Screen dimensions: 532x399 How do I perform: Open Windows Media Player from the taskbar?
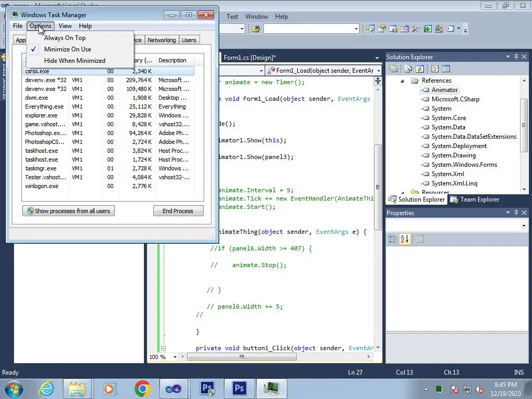click(x=110, y=388)
